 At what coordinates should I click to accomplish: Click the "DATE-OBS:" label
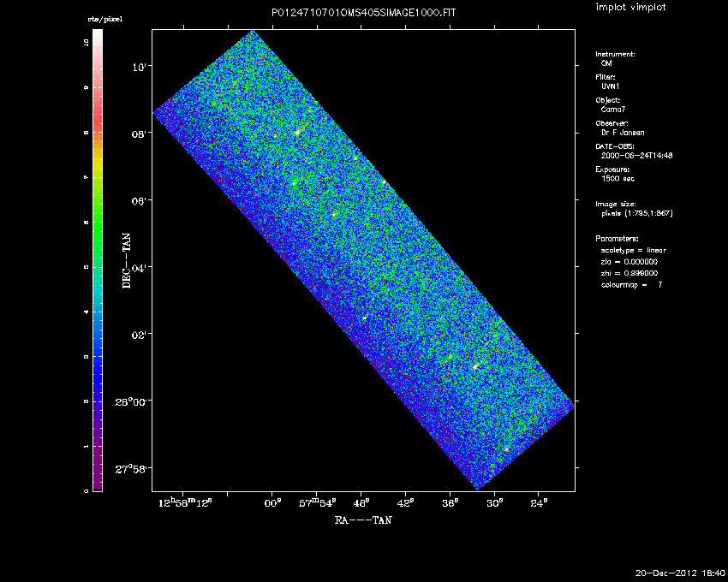[615, 146]
